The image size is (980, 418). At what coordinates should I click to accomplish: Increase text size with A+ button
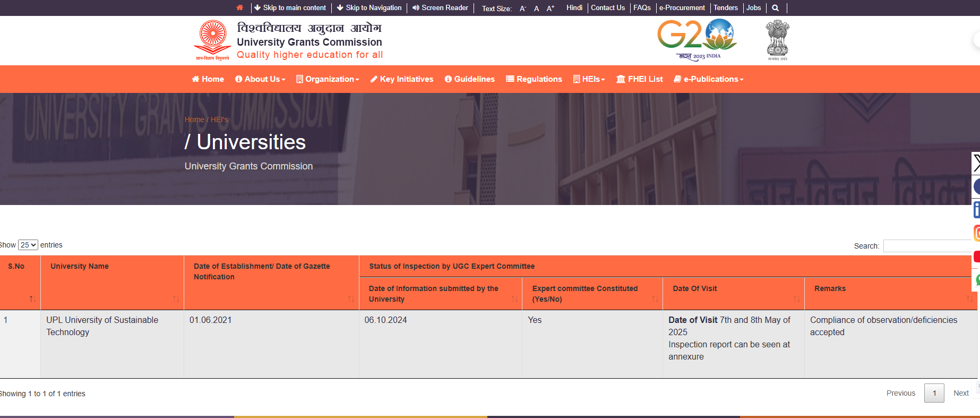[550, 8]
